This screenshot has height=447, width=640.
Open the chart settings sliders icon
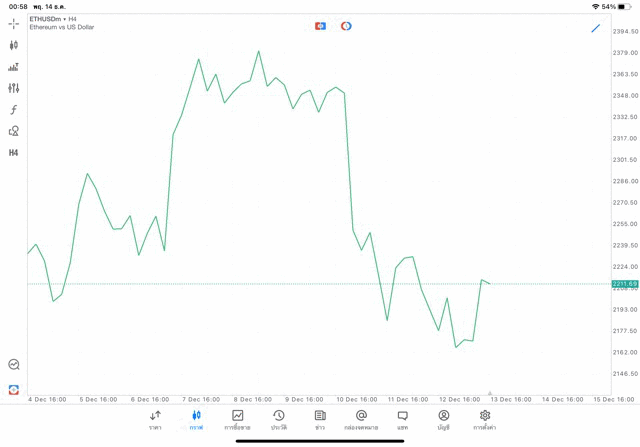(x=13, y=88)
